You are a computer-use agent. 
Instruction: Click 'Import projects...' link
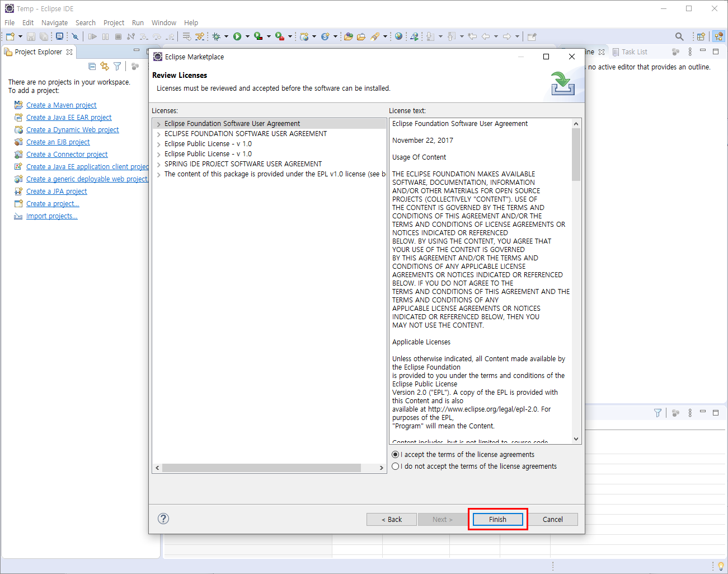[x=51, y=216]
